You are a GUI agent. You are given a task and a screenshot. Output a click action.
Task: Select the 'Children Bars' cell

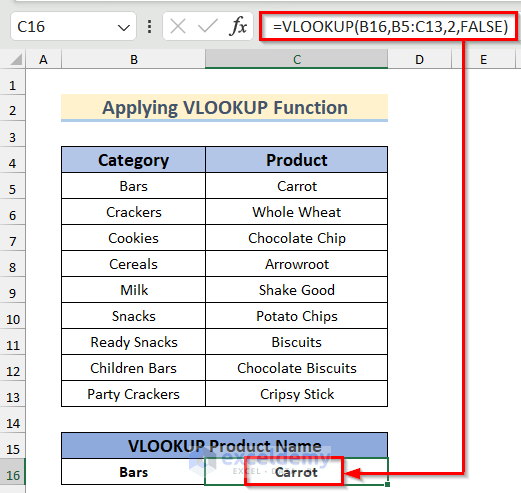[x=133, y=368]
